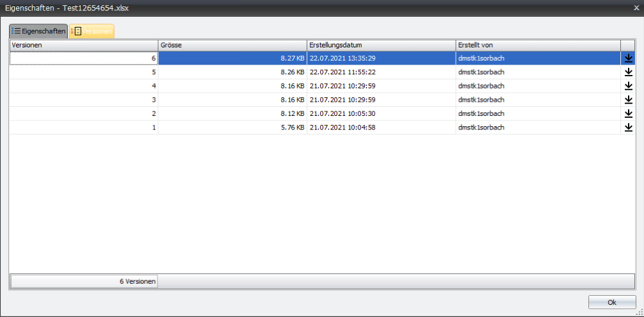Click the 8.12 KB size cell
The height and width of the screenshot is (317, 644).
pos(232,114)
